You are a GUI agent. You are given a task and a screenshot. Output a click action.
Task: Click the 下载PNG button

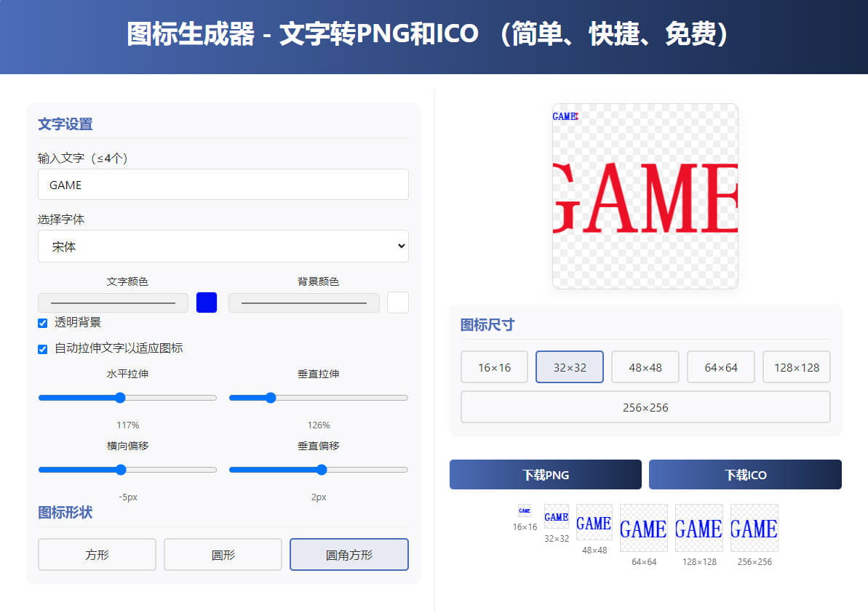(545, 475)
